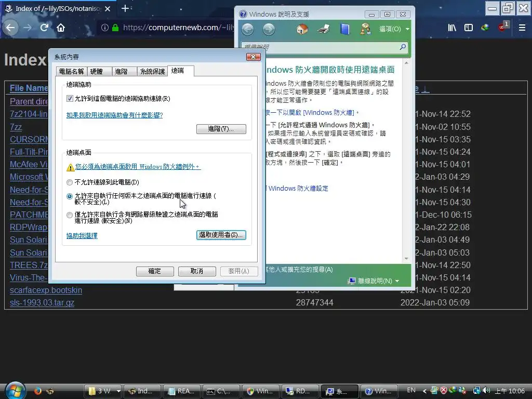This screenshot has width=532, height=399.
Task: Click the Windows Start orb
Action: coord(15,391)
